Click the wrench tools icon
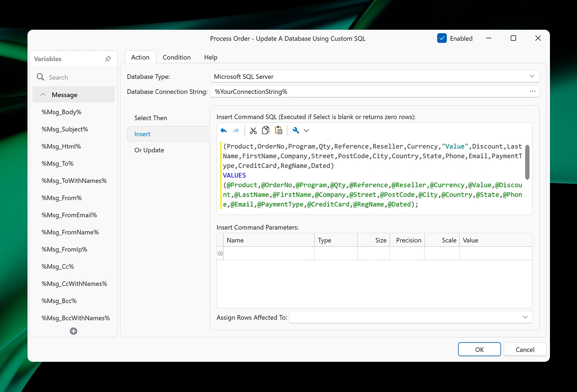 [x=296, y=131]
